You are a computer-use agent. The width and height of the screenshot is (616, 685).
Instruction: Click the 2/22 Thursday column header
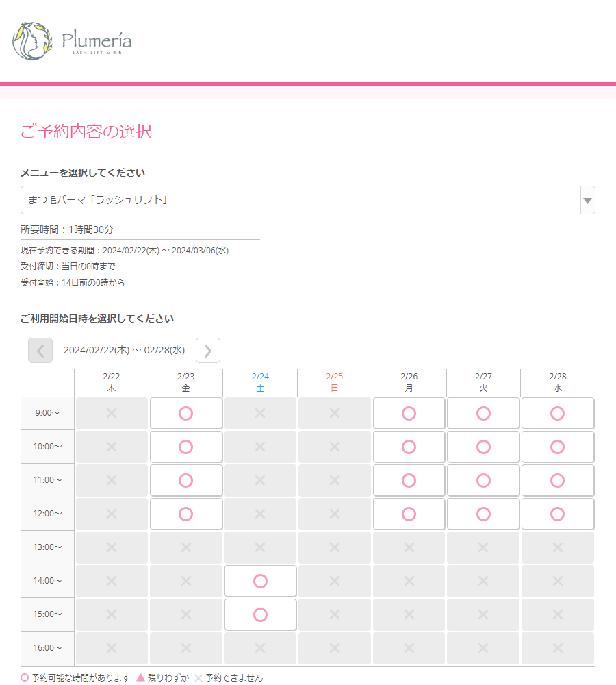tap(112, 382)
